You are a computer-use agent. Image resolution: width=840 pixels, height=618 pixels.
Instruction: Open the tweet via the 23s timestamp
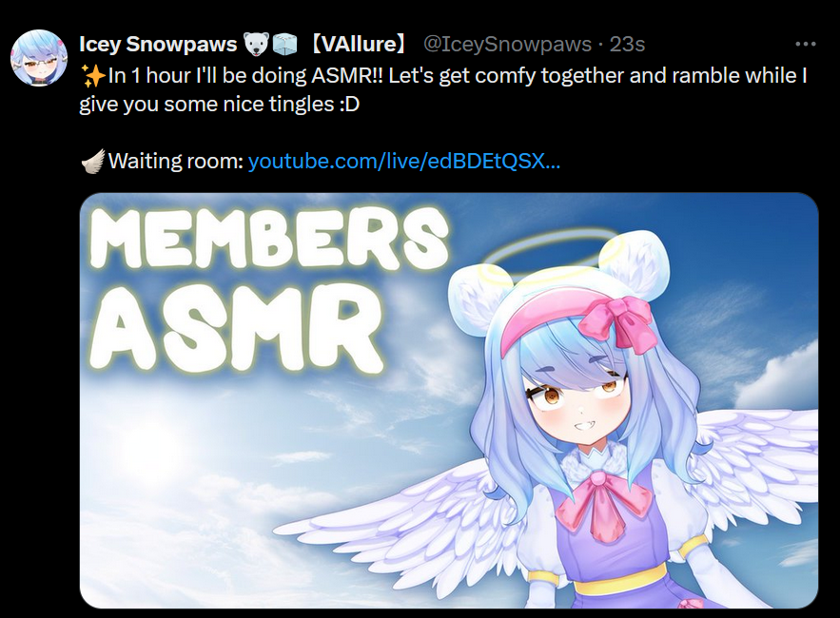pos(627,44)
